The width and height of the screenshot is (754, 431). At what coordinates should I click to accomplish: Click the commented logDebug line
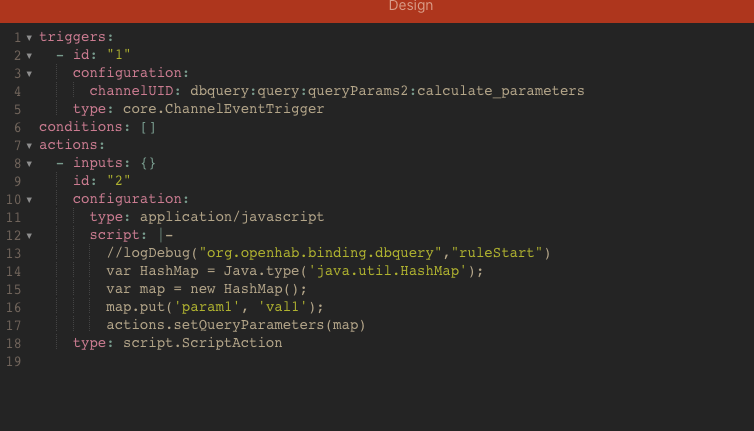328,253
